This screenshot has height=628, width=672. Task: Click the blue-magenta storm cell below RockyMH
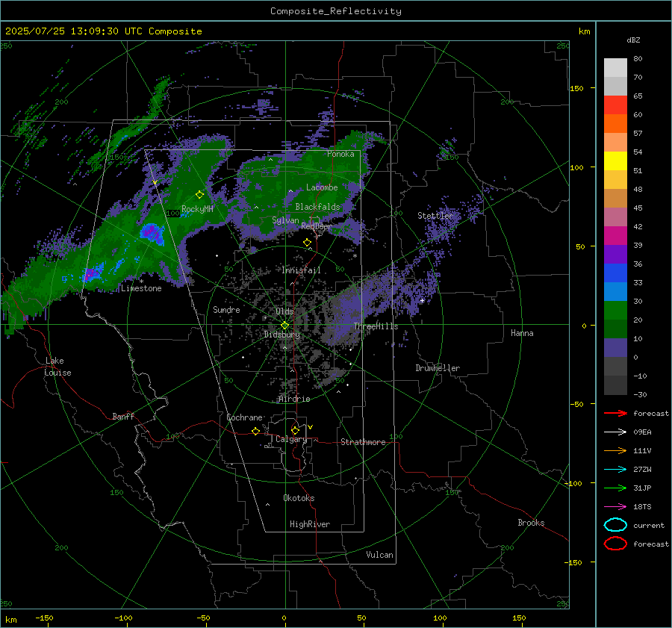click(x=152, y=233)
